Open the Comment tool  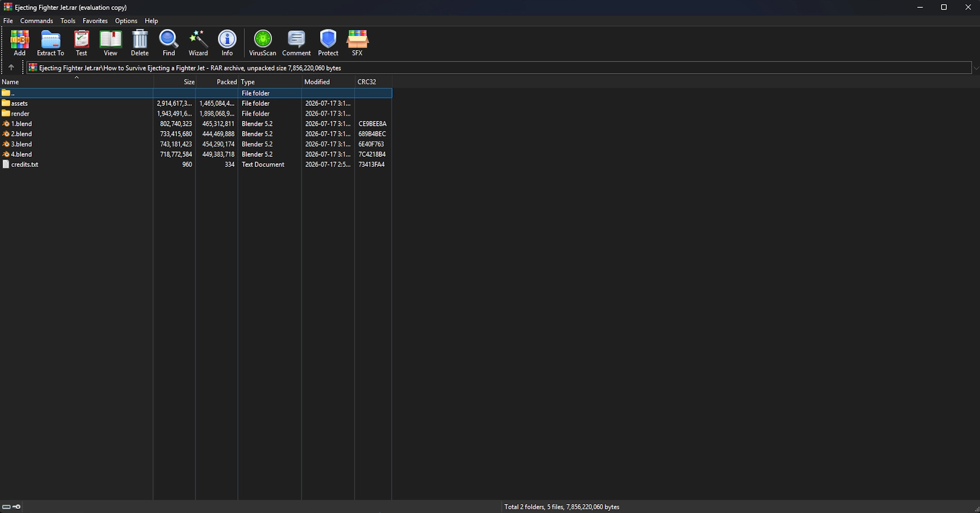(296, 43)
